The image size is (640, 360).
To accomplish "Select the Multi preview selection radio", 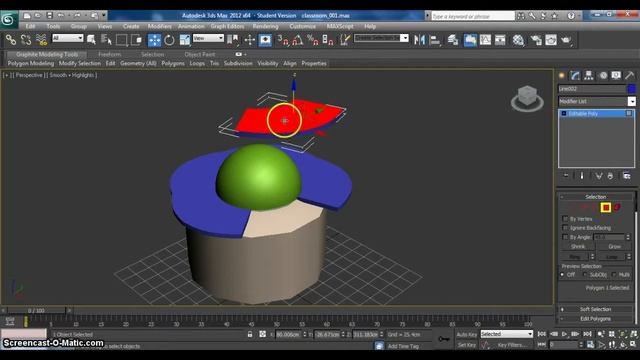I will tap(614, 275).
